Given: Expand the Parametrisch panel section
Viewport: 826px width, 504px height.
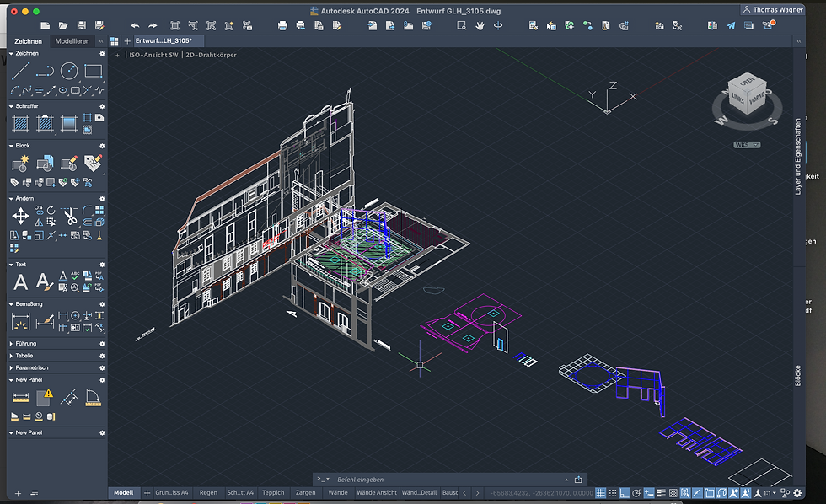Looking at the screenshot, I should 11,367.
